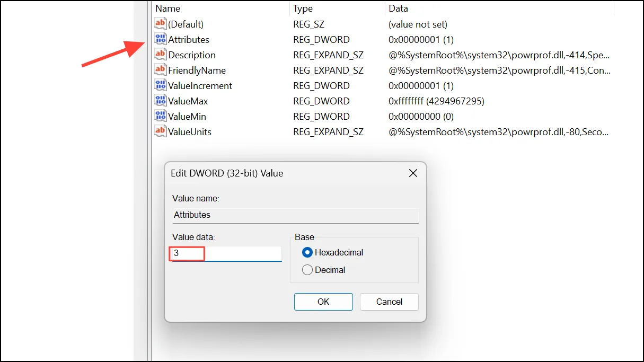Select the Description entry name
644x362 pixels.
pyautogui.click(x=192, y=55)
